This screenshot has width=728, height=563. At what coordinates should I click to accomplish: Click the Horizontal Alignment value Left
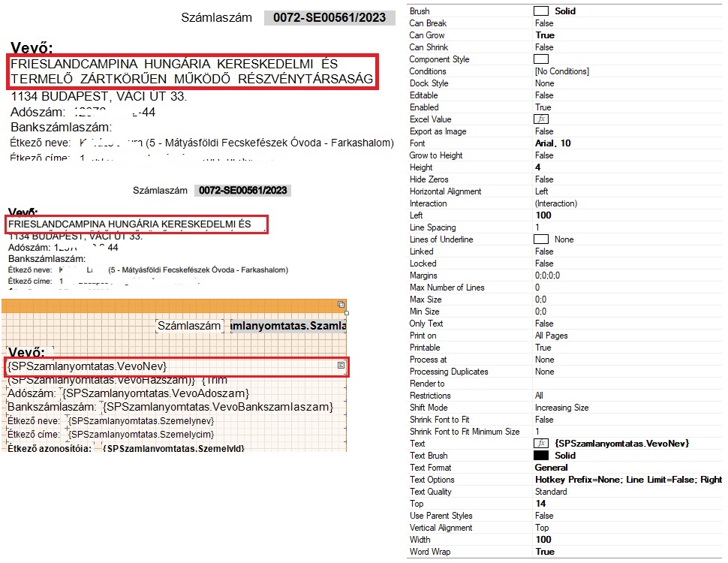[541, 191]
